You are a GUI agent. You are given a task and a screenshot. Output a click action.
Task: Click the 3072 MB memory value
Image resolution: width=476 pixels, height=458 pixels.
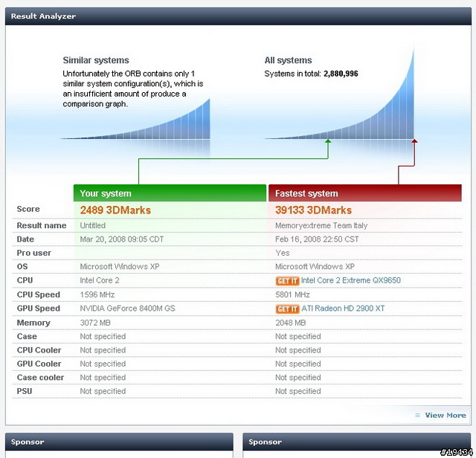tap(95, 323)
